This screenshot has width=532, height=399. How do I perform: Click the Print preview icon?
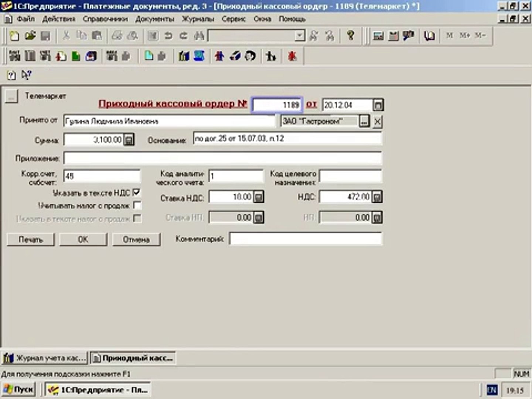coord(132,36)
